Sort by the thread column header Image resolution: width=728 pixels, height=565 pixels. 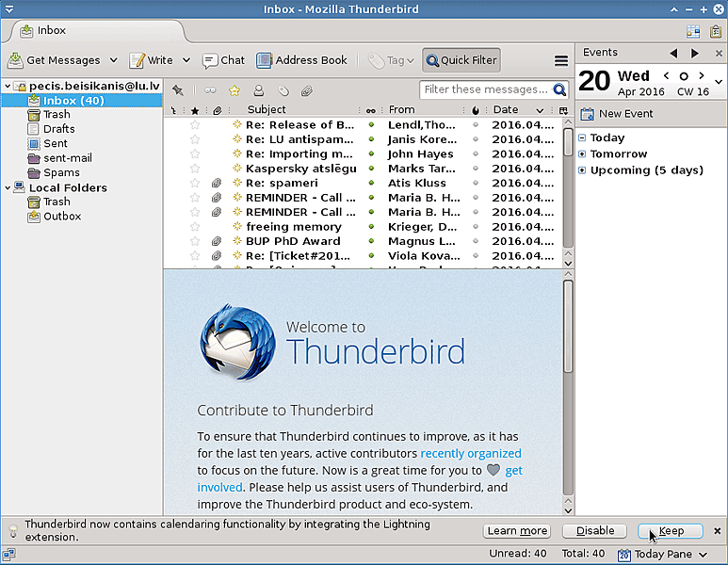tap(173, 110)
